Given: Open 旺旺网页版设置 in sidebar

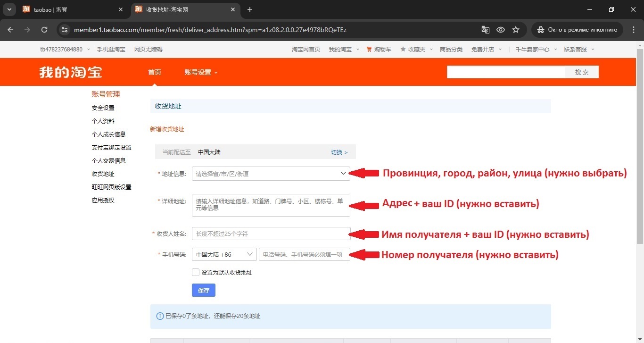Looking at the screenshot, I should (112, 187).
